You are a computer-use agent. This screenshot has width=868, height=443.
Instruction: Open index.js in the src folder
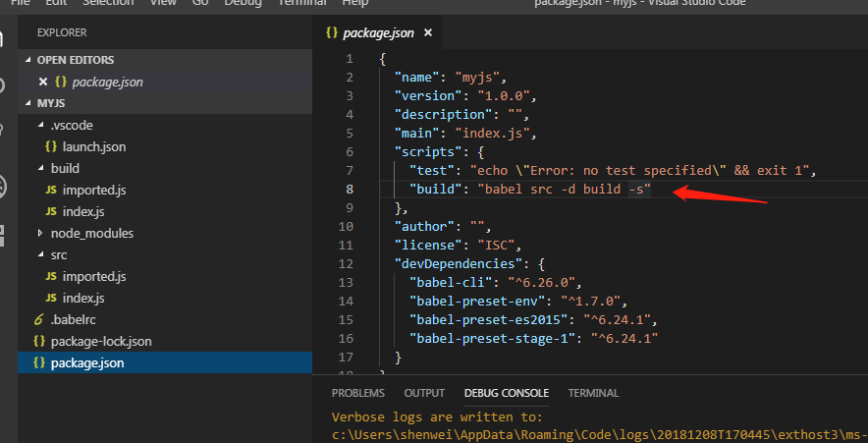[x=165, y=298]
